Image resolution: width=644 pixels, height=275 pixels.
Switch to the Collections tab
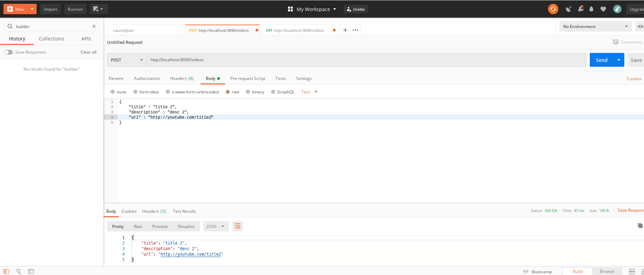tap(51, 39)
